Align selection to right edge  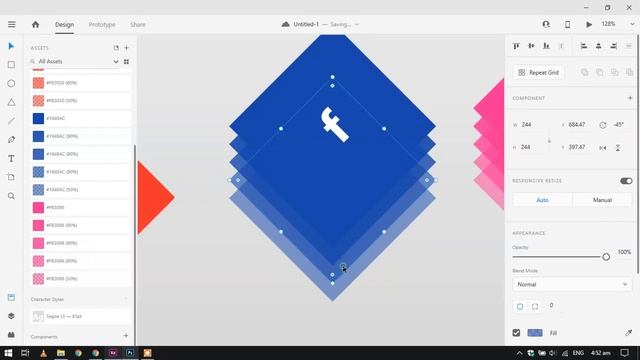pyautogui.click(x=613, y=46)
